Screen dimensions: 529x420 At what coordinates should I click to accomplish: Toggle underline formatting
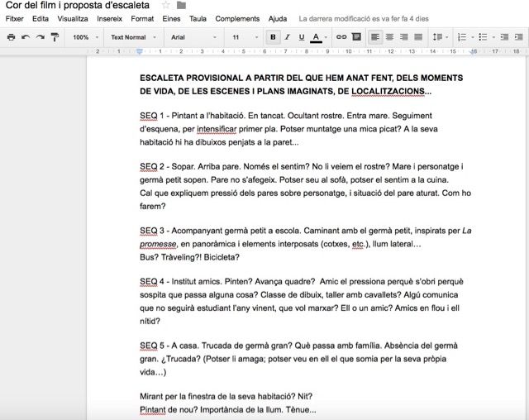tap(301, 37)
